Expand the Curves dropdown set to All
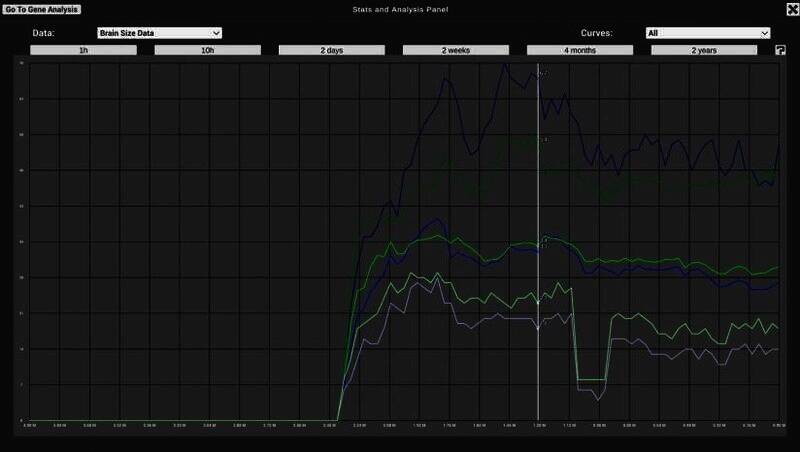This screenshot has height=452, width=800. point(707,33)
